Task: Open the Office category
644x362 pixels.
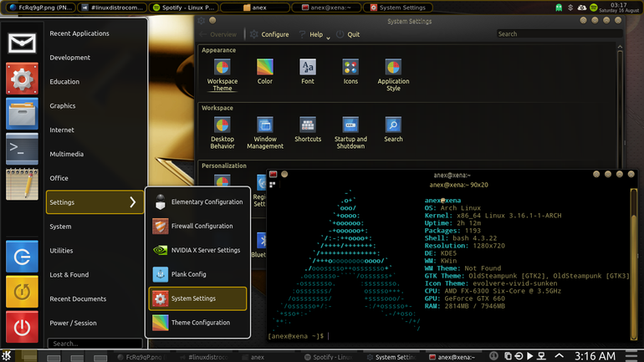Action: [95, 178]
